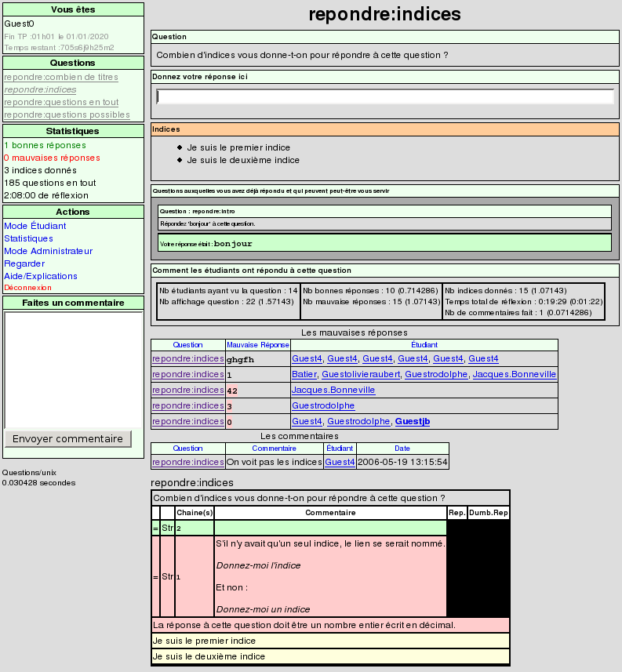622x672 pixels.
Task: Open 'repondre:questions possibles' link
Action: (x=67, y=114)
